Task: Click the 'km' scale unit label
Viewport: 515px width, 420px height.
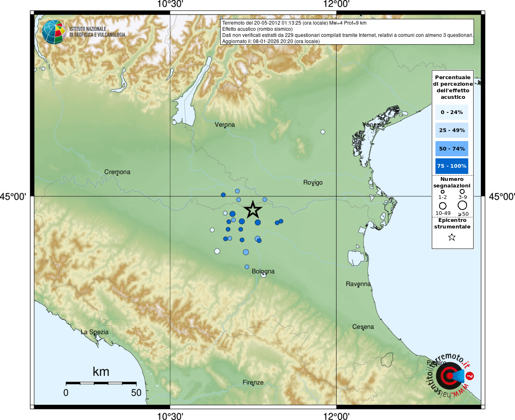Action: (101, 372)
